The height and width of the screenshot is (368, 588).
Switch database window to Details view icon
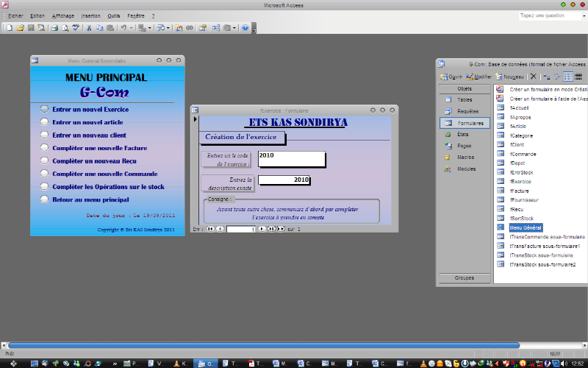click(578, 77)
